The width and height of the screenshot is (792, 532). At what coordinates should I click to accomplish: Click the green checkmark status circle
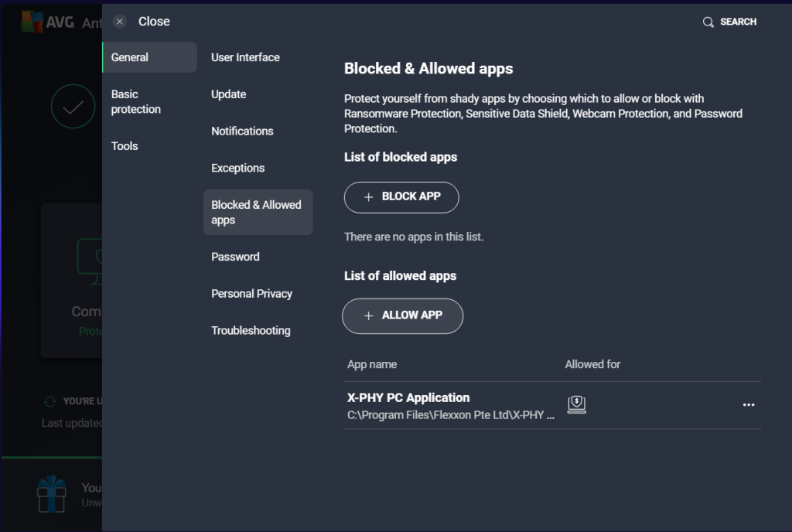73,107
